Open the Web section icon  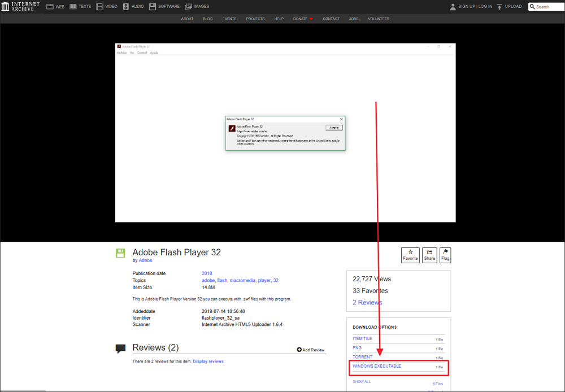point(50,7)
